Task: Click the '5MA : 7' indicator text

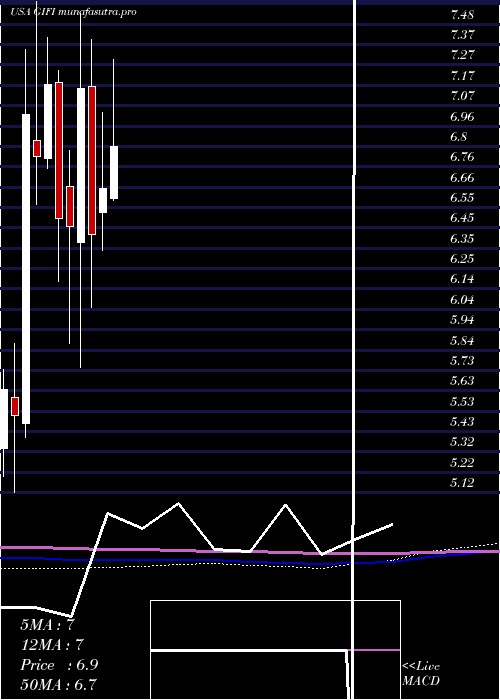Action: click(x=47, y=625)
